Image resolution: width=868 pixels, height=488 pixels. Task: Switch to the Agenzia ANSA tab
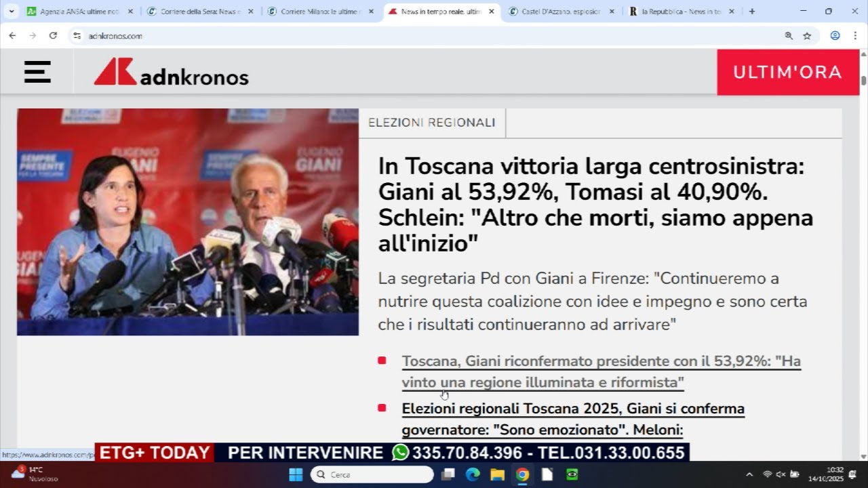(x=75, y=12)
